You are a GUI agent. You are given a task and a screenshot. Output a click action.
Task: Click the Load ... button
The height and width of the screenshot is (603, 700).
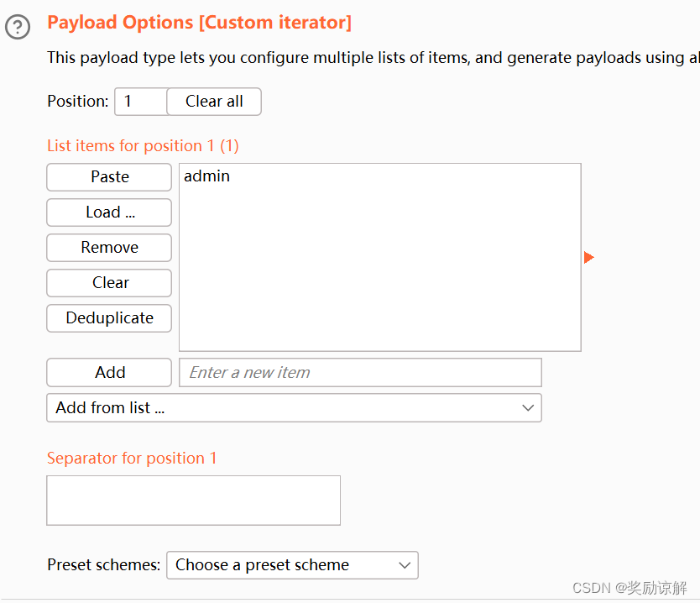109,212
